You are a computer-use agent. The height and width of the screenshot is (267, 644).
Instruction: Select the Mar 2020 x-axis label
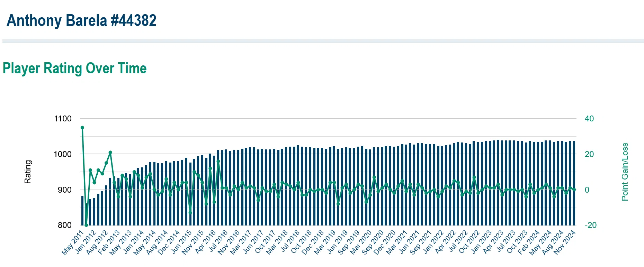coord(361,242)
